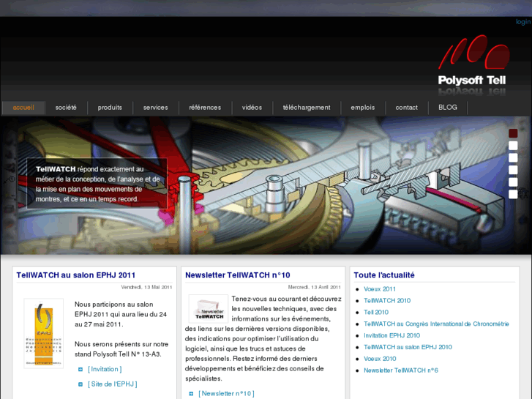
Task: Select the third slideshow indicator square
Action: (x=513, y=158)
